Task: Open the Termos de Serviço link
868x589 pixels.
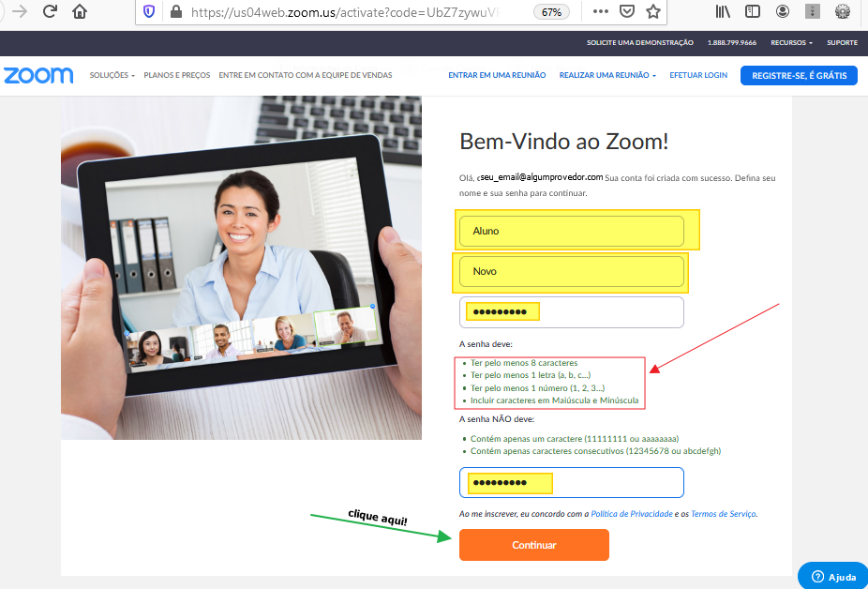Action: point(723,514)
